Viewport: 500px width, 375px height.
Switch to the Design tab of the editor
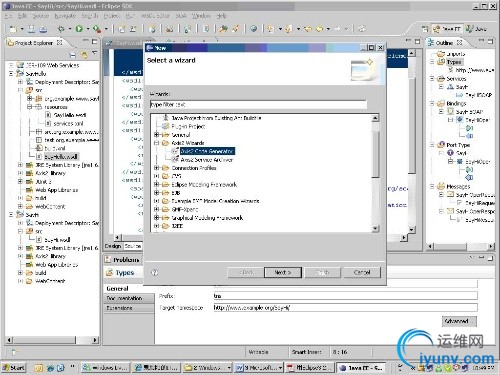pos(113,246)
